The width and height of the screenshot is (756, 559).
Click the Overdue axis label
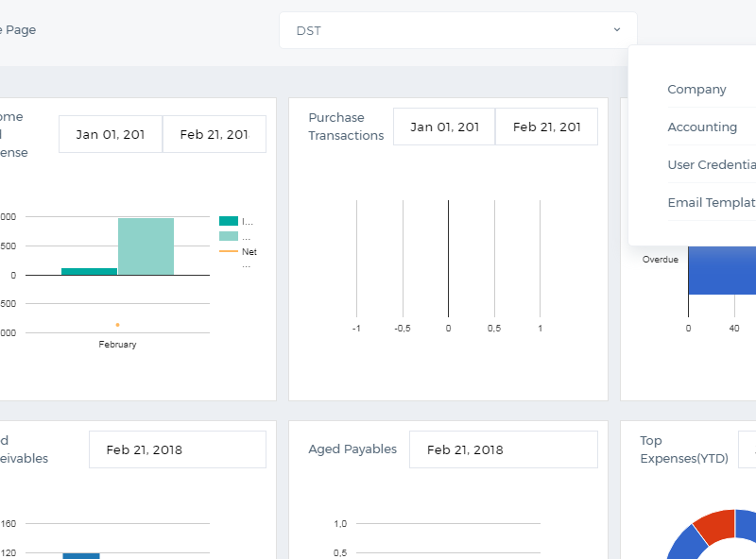[660, 260]
